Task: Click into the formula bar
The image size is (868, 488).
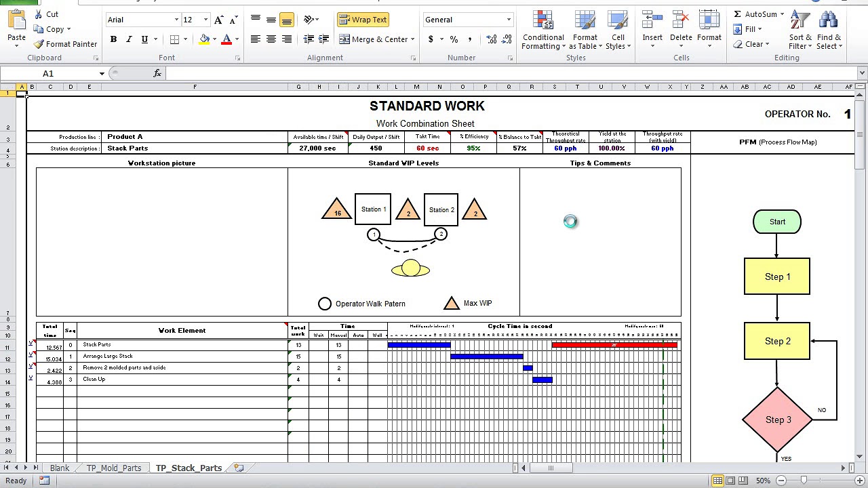Action: 512,73
